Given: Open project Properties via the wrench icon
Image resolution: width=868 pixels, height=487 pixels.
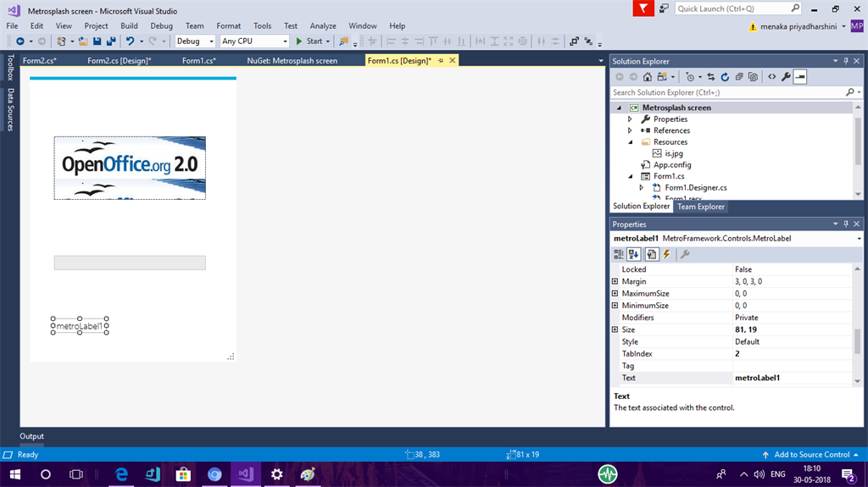Looking at the screenshot, I should click(x=786, y=77).
